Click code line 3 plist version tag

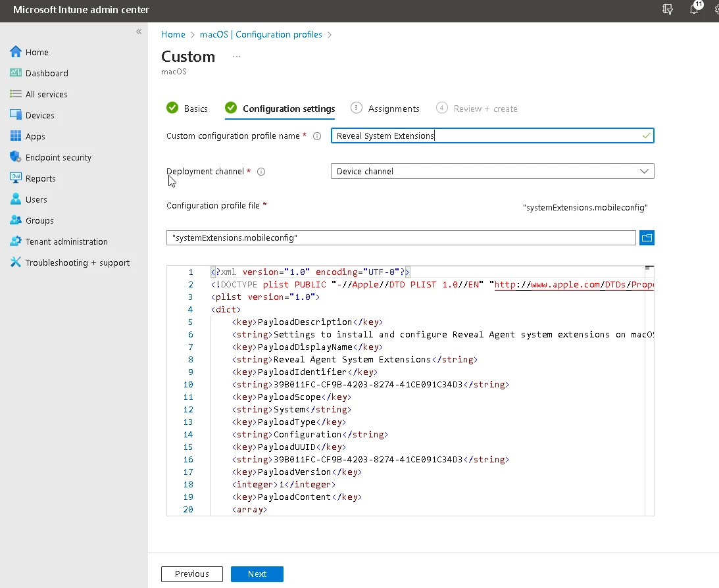265,297
